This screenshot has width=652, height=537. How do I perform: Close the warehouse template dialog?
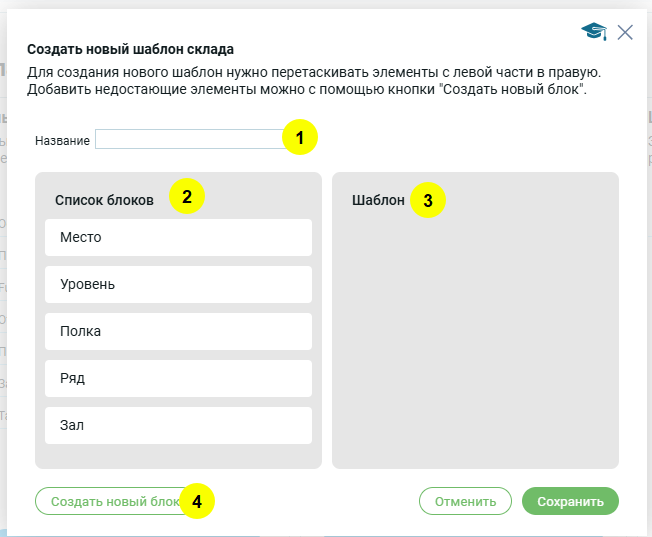coord(625,32)
